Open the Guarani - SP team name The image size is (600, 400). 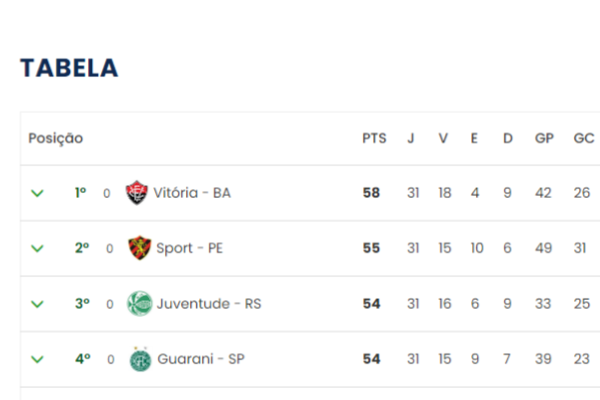[201, 359]
